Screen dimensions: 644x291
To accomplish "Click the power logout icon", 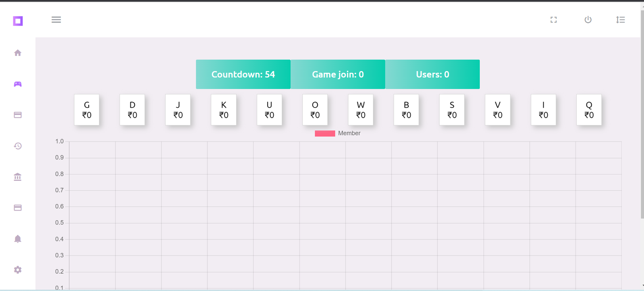I will (588, 20).
